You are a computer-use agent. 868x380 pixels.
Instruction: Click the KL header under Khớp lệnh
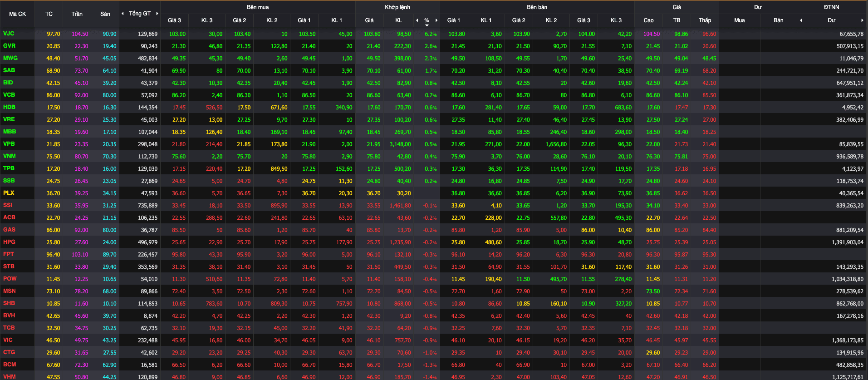pos(399,20)
